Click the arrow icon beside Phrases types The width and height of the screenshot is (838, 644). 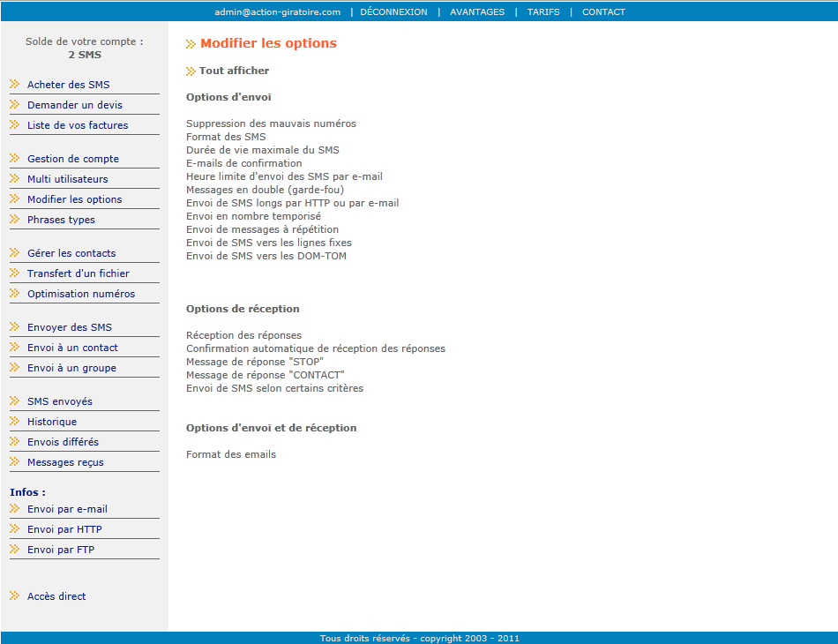(14, 219)
